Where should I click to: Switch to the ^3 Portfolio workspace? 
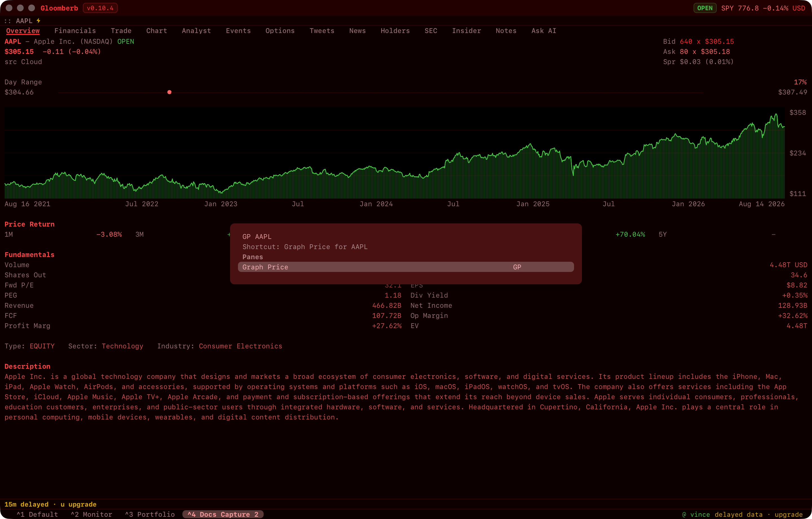[x=150, y=514]
